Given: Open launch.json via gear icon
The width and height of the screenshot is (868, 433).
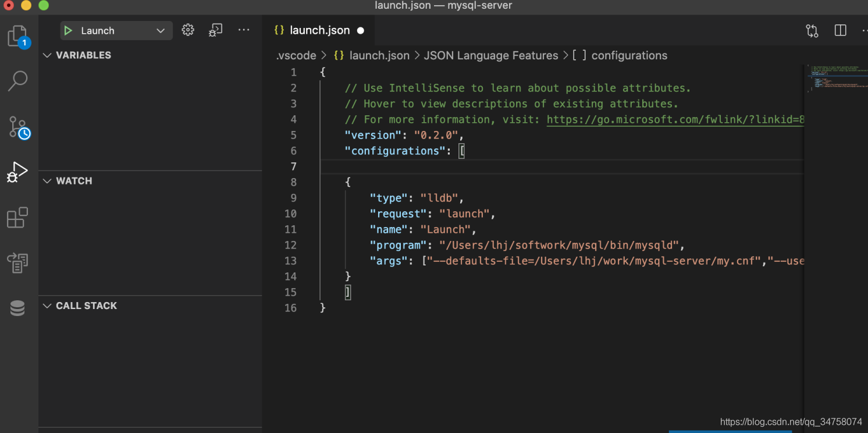Looking at the screenshot, I should 188,30.
